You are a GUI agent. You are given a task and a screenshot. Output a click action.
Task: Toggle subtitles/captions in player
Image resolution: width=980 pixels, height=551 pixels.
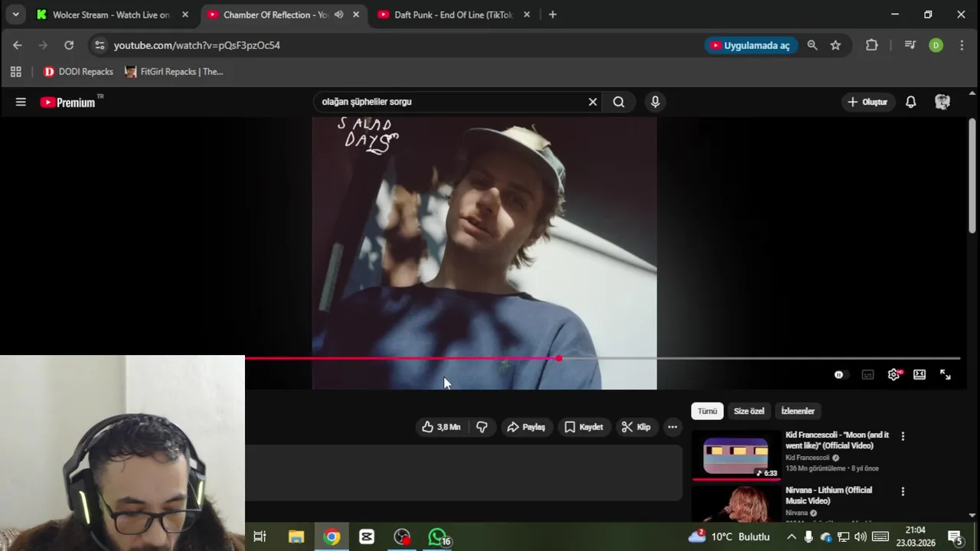click(x=867, y=374)
